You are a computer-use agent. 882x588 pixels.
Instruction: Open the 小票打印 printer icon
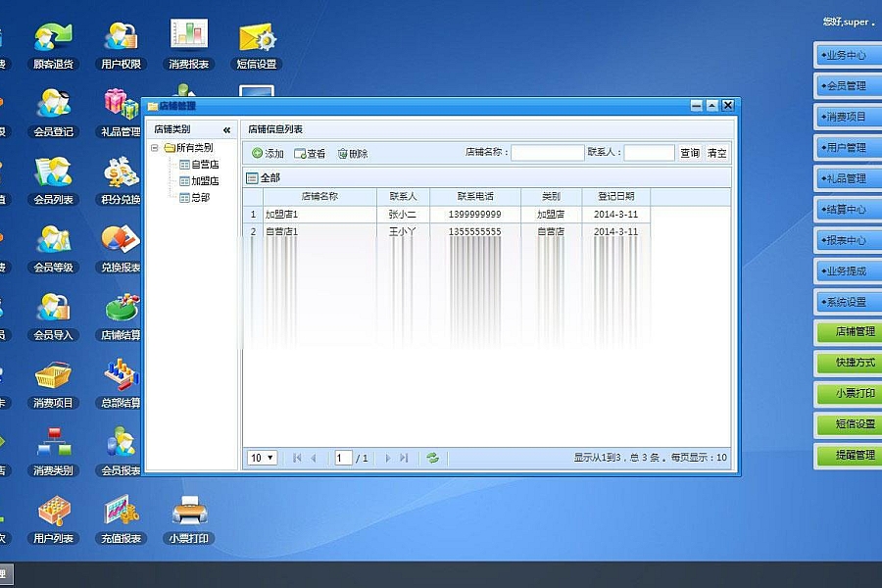[189, 512]
